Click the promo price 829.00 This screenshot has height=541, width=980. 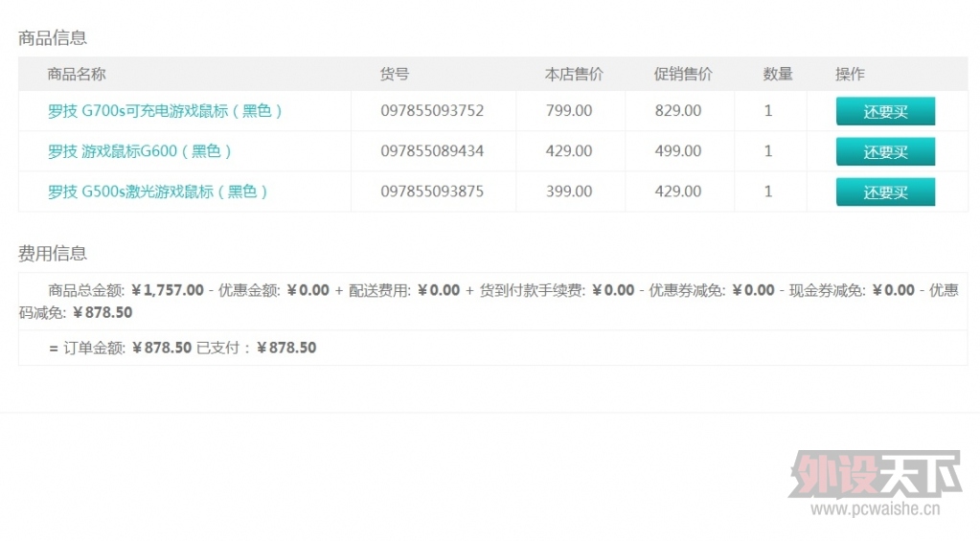click(x=678, y=110)
